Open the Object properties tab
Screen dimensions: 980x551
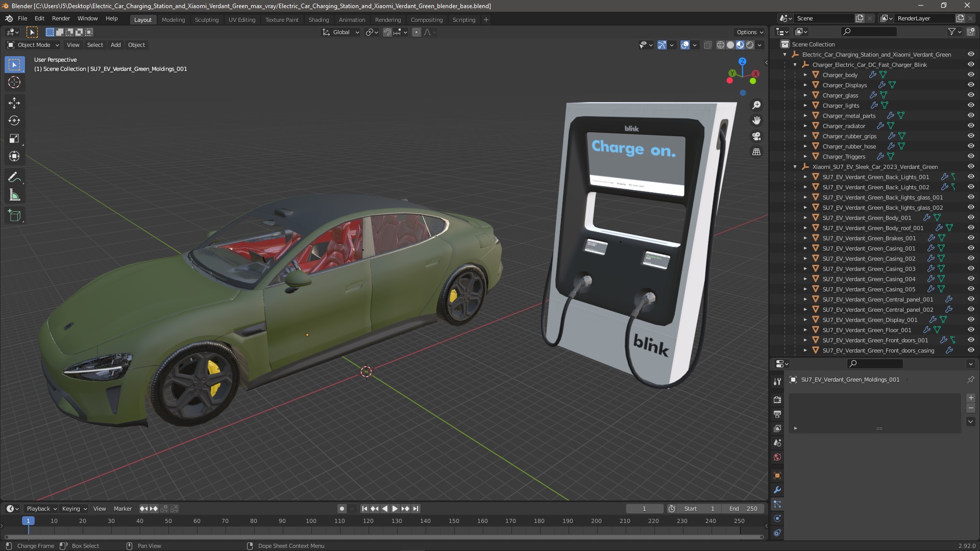click(x=777, y=475)
